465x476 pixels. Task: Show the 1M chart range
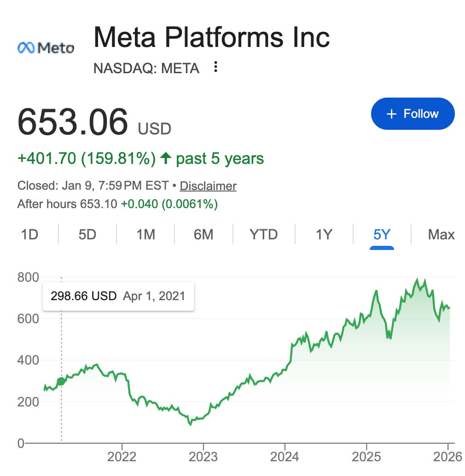click(x=145, y=234)
